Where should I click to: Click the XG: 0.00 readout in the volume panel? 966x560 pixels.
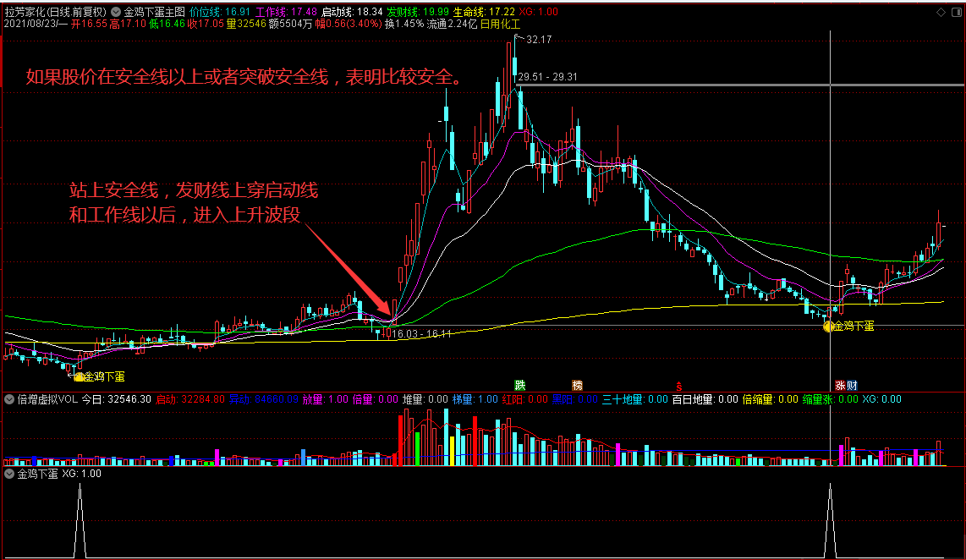pos(881,399)
